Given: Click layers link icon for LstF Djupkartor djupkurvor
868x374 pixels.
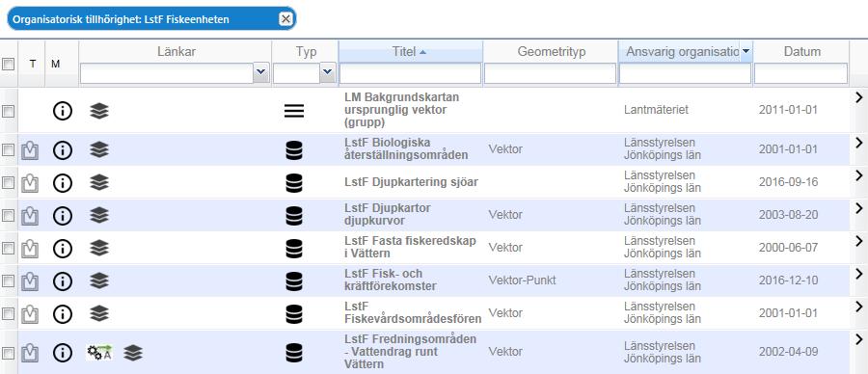Looking at the screenshot, I should (99, 215).
